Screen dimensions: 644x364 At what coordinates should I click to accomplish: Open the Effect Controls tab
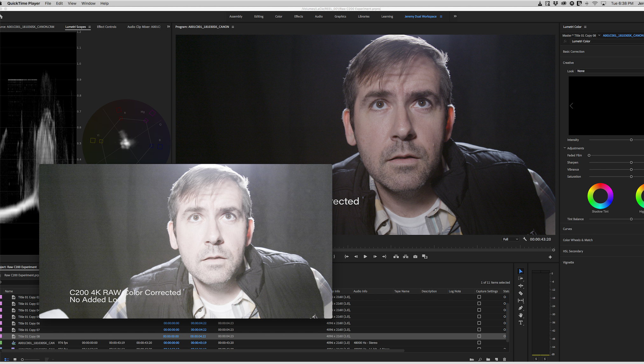pyautogui.click(x=107, y=27)
